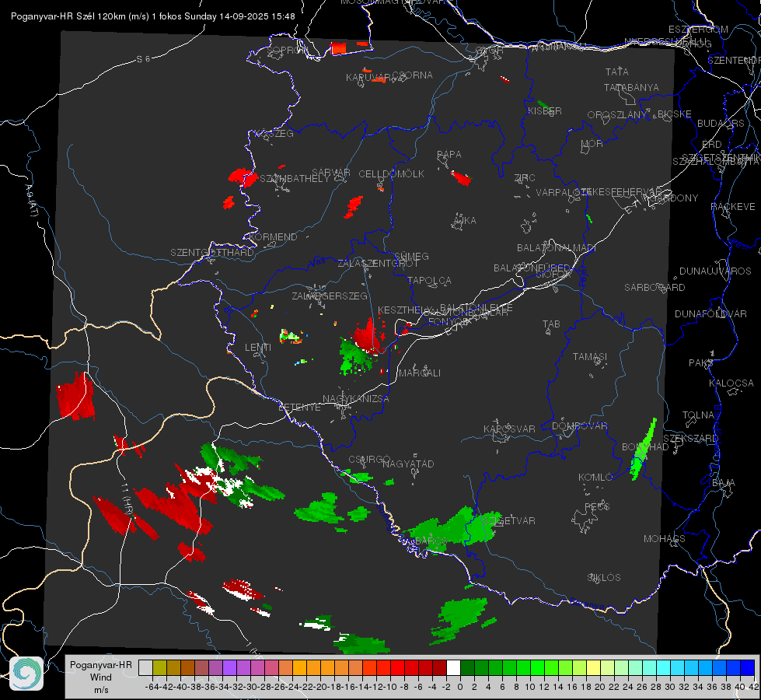Viewport: 761px width, 700px height.
Task: Click the TAMASI city label
Action: tap(590, 356)
